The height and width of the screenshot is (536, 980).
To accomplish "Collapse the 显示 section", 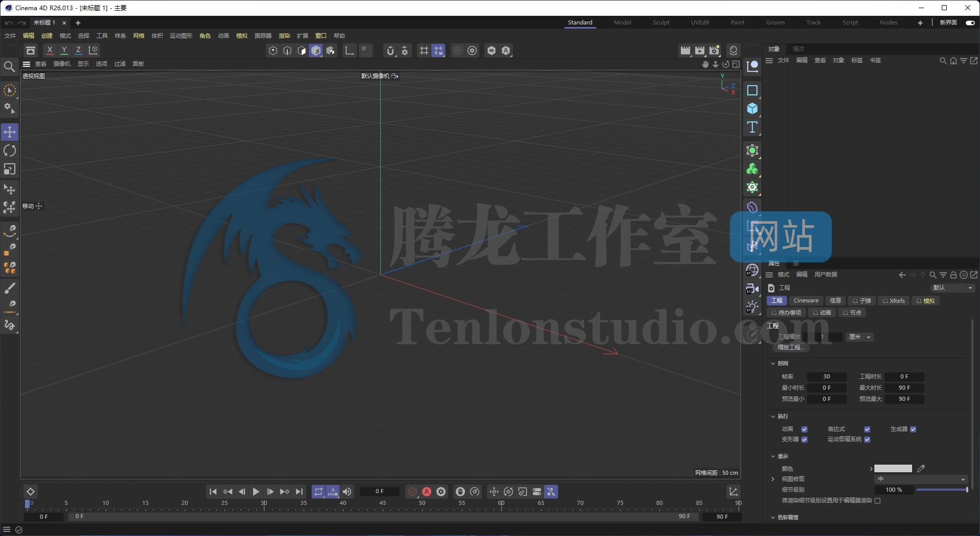I will (773, 456).
